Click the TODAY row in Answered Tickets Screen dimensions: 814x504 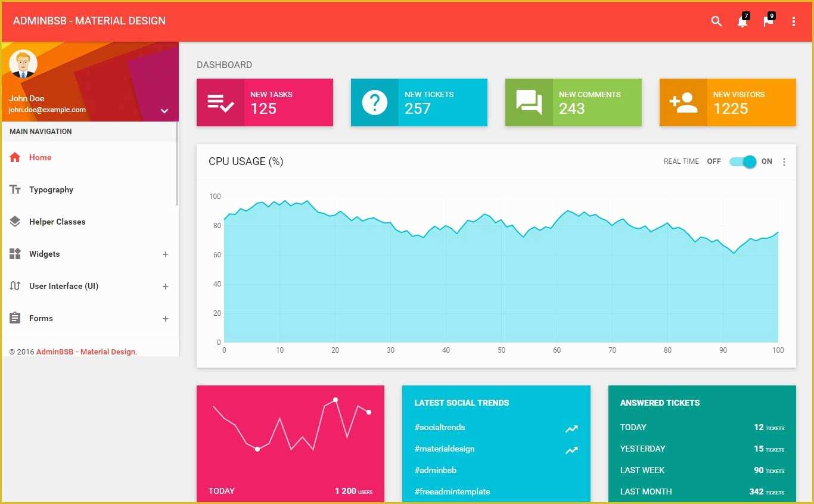702,427
